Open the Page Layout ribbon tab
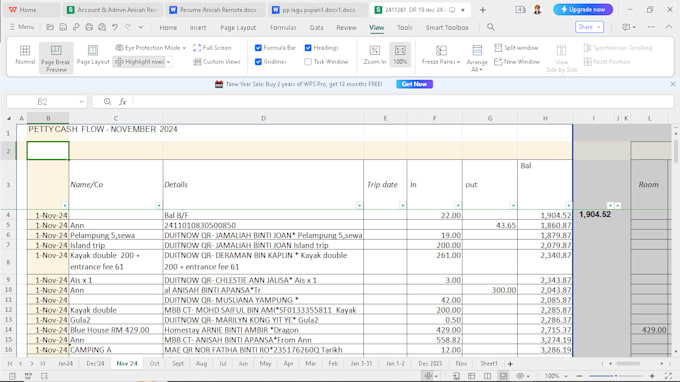This screenshot has width=680, height=382. pos(238,27)
